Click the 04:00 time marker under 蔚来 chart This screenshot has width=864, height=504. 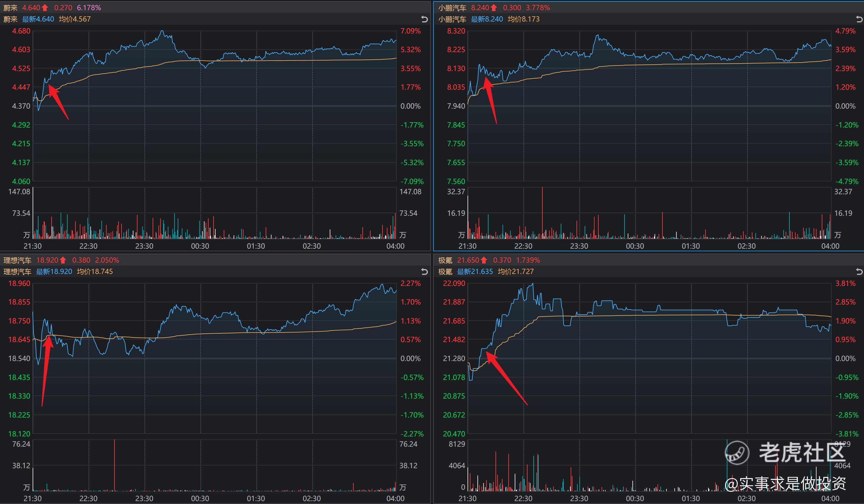395,246
